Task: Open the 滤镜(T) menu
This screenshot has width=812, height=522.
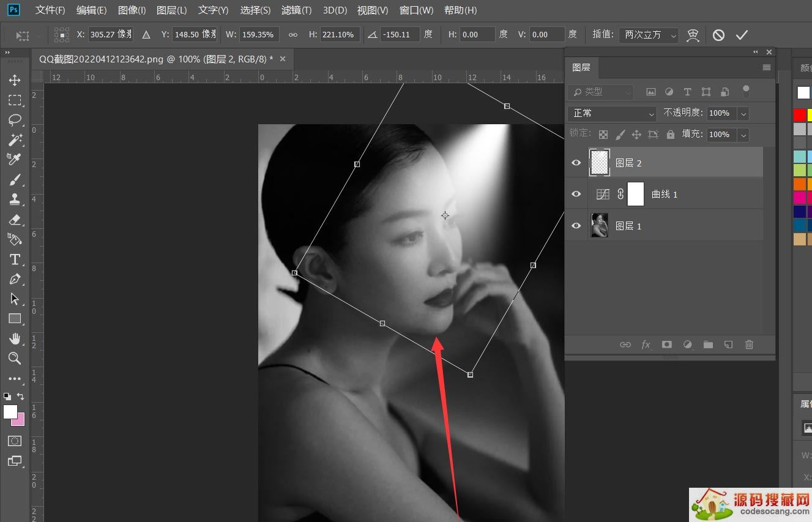Action: (296, 10)
